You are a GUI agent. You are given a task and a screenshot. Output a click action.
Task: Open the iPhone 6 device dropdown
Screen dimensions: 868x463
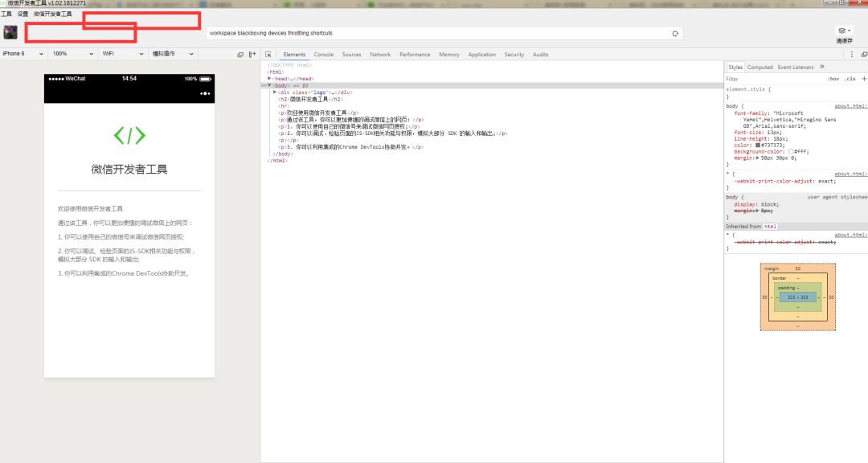(23, 54)
